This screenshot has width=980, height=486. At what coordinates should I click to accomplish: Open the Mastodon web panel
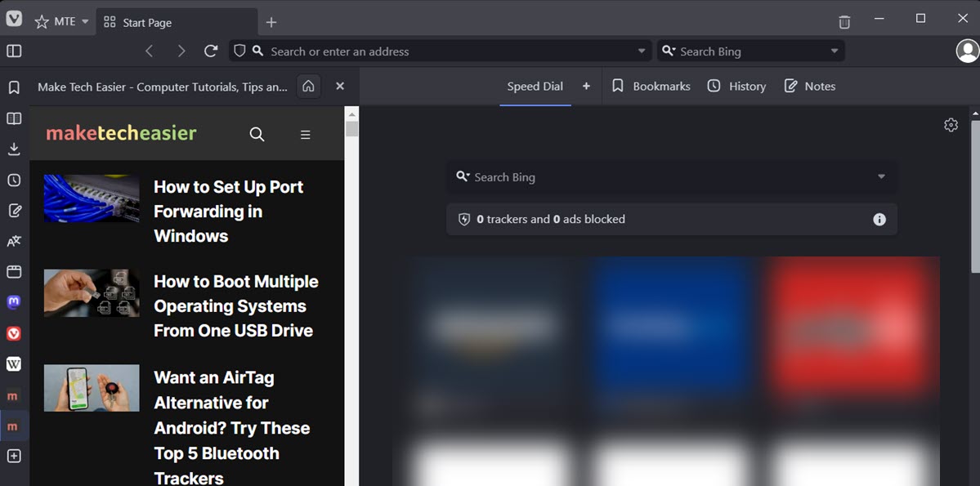tap(13, 301)
